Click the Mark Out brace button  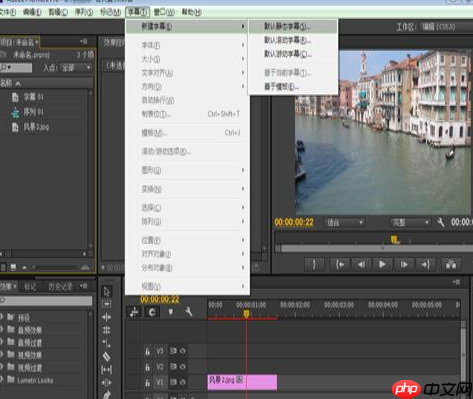(x=314, y=265)
